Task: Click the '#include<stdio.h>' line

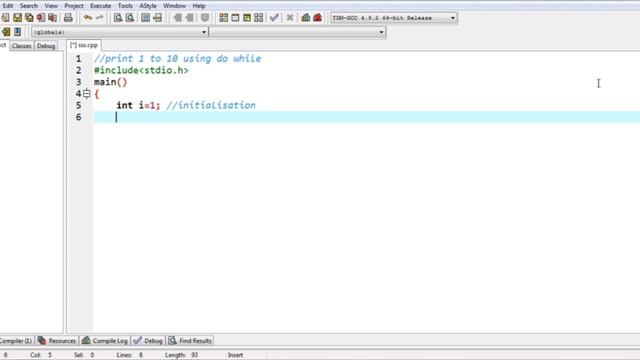Action: click(141, 71)
